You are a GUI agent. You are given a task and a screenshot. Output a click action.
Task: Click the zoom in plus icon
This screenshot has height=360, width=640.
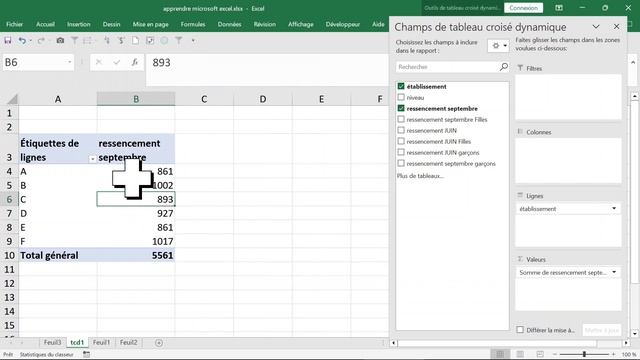(614, 354)
